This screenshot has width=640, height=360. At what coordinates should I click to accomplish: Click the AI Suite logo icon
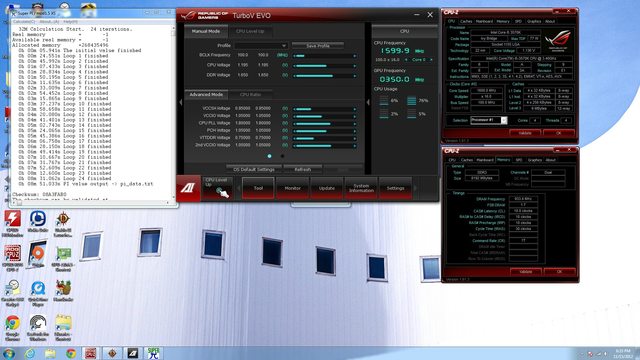point(188,188)
